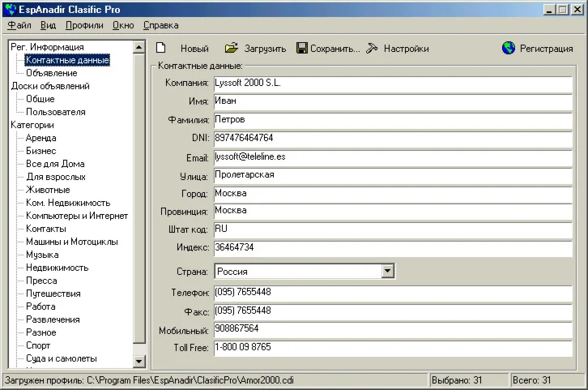Click the Провинция input field
Viewport: 588px width, 390px height.
[x=393, y=212]
